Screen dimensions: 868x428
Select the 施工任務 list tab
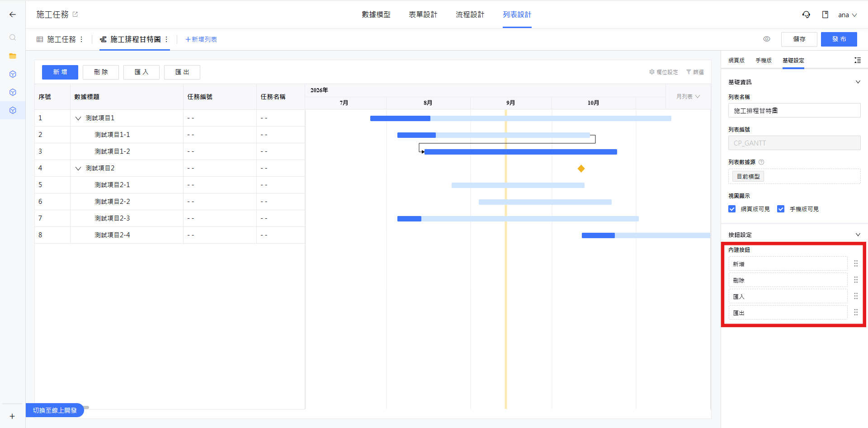coord(61,39)
